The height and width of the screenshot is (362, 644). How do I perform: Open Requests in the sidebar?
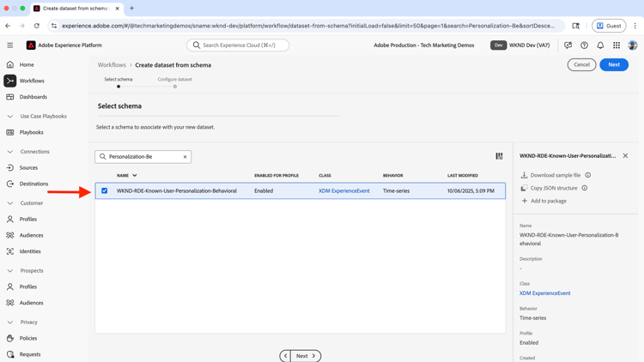(x=30, y=354)
